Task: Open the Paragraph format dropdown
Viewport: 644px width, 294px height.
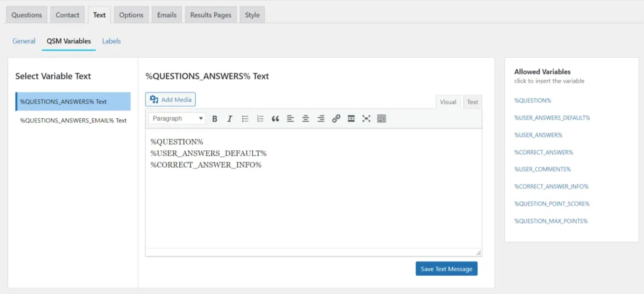Action: pos(179,119)
